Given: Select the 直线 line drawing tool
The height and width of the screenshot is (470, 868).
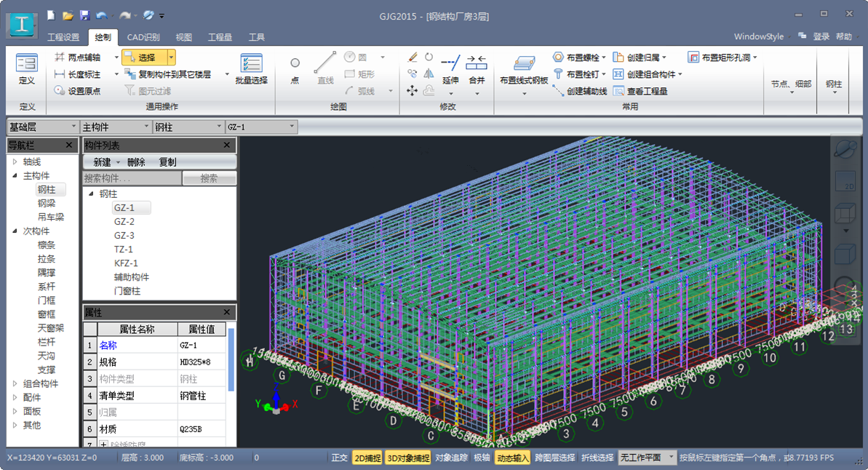Looking at the screenshot, I should (x=324, y=69).
